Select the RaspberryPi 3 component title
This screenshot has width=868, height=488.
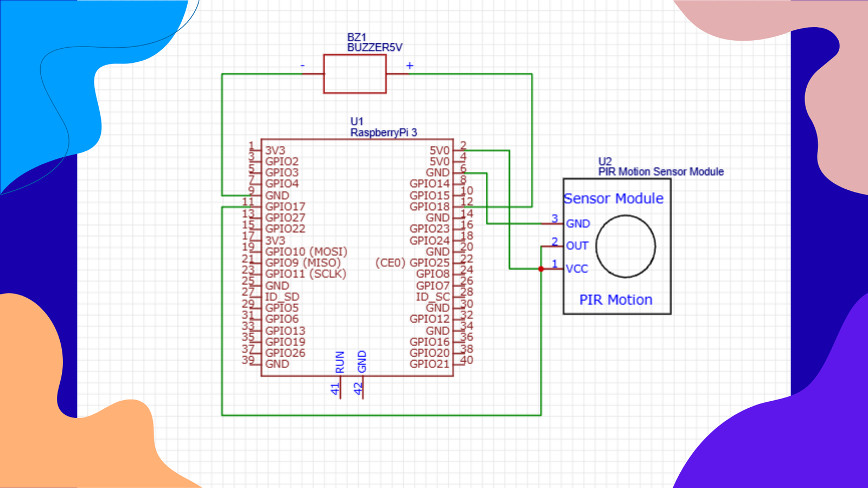point(384,132)
